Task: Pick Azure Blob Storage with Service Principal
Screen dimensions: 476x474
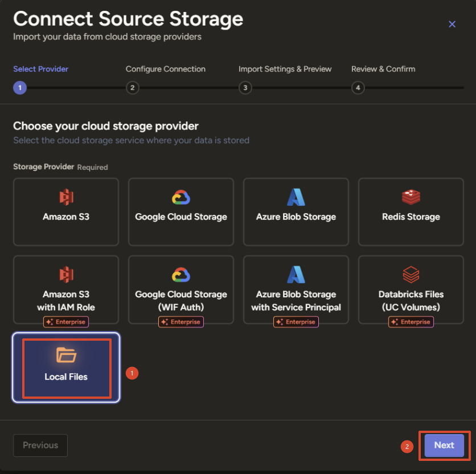Action: pyautogui.click(x=296, y=289)
